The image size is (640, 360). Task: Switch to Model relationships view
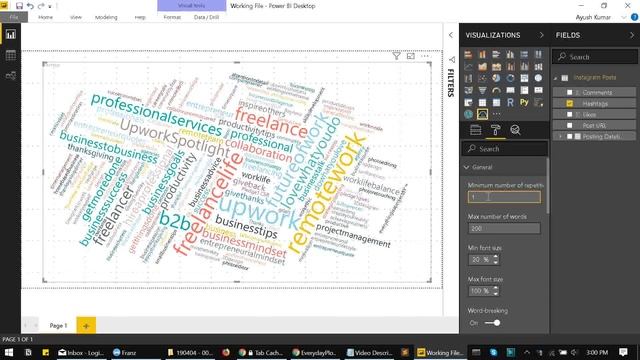click(11, 76)
